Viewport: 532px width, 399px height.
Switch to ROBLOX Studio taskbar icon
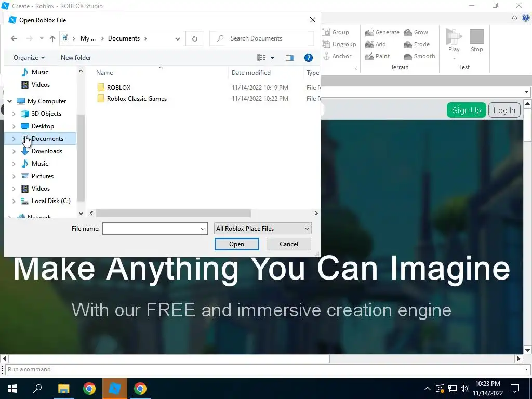pyautogui.click(x=115, y=389)
